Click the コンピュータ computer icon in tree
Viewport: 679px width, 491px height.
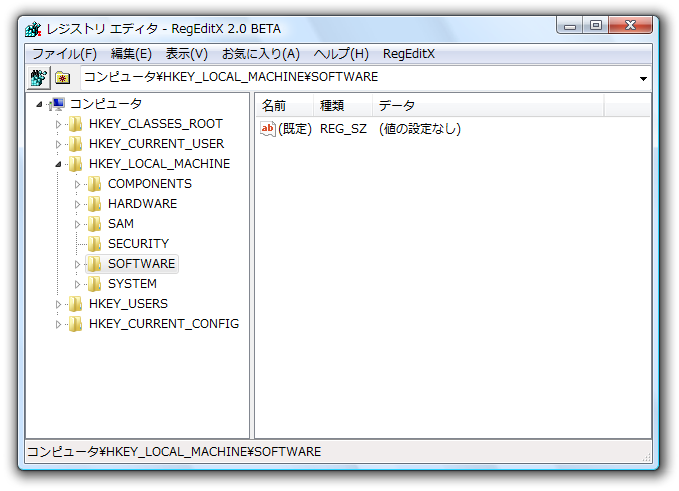57,104
